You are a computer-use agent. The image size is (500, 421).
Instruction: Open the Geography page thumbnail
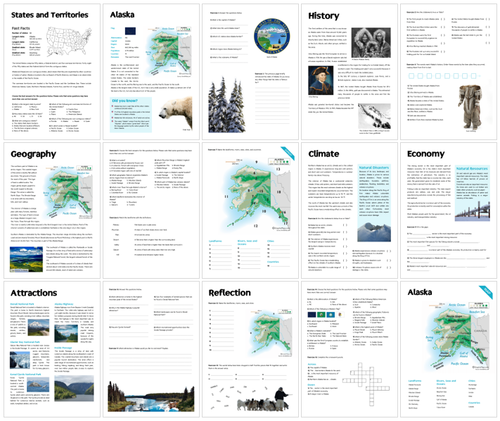[52, 211]
